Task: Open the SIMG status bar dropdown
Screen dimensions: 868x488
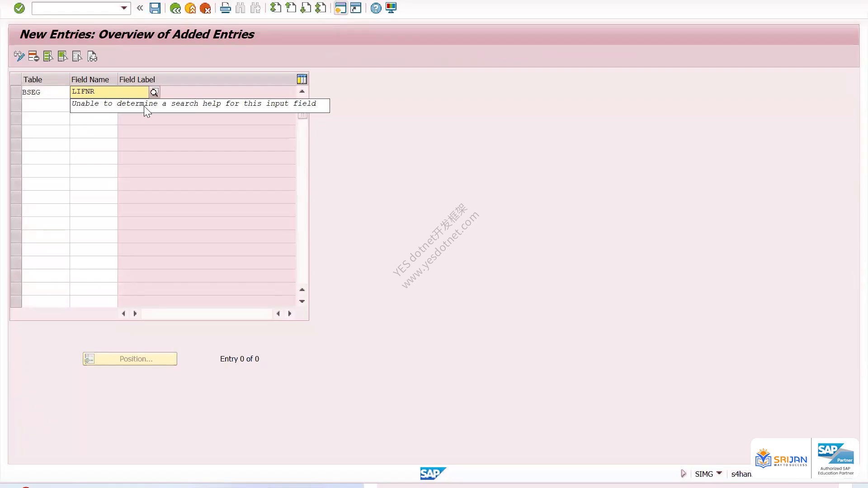Action: click(719, 473)
